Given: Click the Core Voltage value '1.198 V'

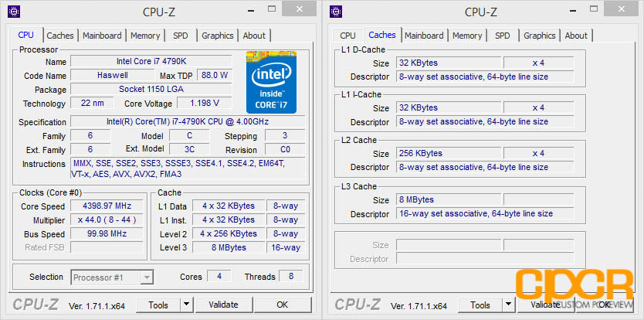Looking at the screenshot, I should [x=205, y=104].
